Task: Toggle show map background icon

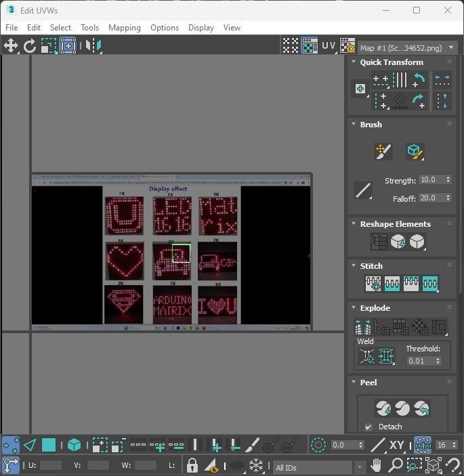Action: [310, 46]
